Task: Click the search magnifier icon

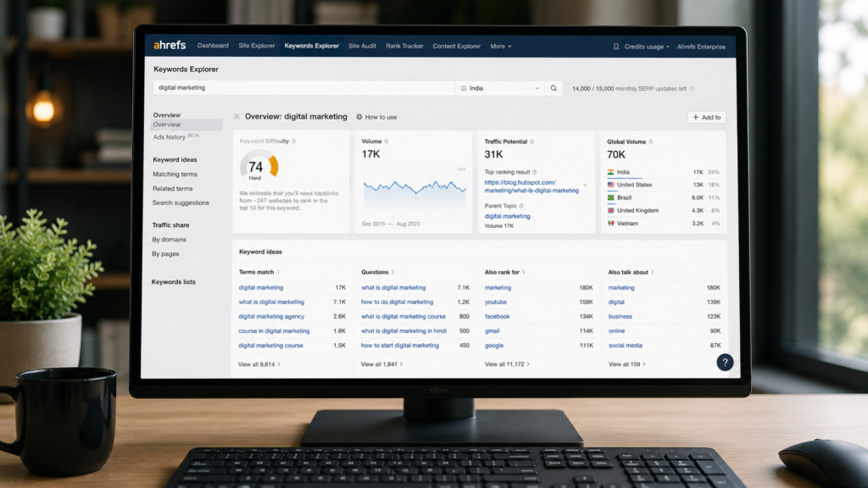Action: coord(554,88)
